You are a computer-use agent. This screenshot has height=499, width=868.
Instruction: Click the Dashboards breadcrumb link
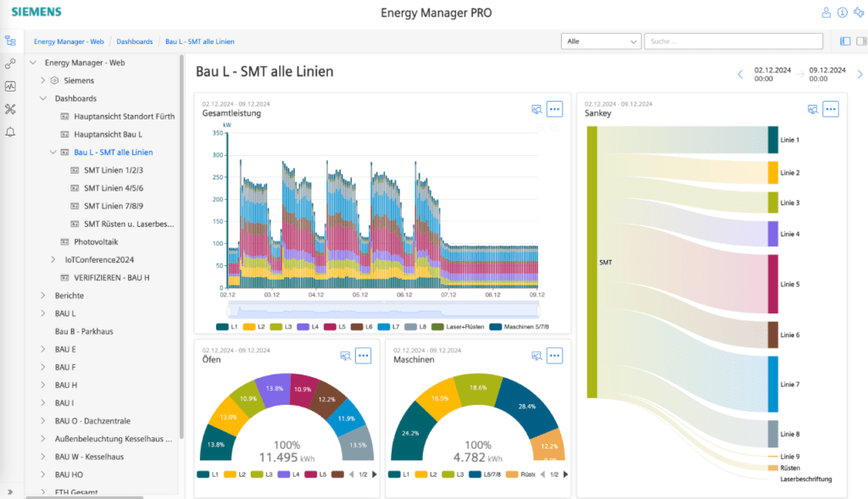[x=135, y=42]
